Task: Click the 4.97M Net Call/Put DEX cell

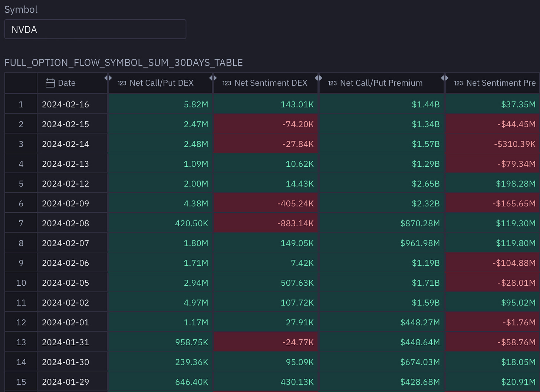Action: click(161, 303)
